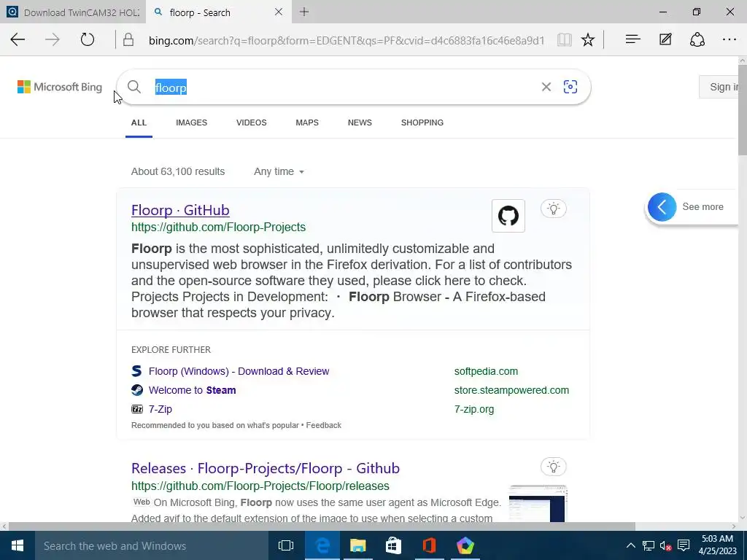747x560 pixels.
Task: Click 7-zip.org domain text
Action: pos(474,409)
